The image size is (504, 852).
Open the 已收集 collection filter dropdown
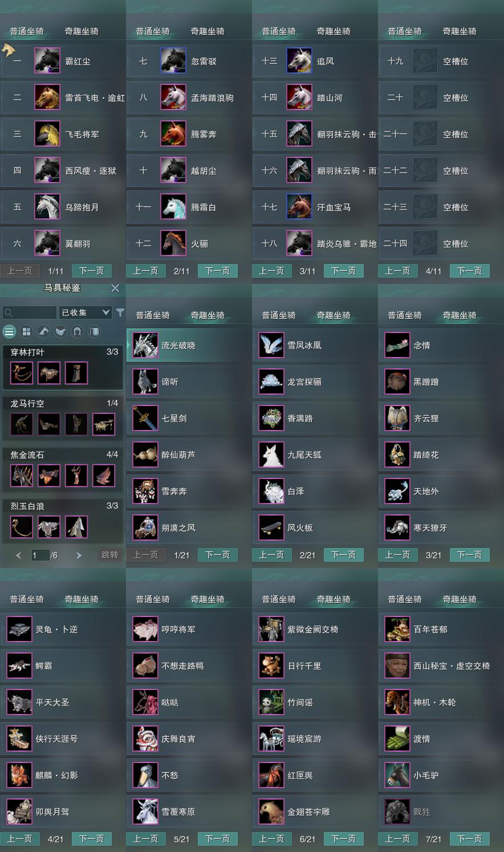click(85, 313)
